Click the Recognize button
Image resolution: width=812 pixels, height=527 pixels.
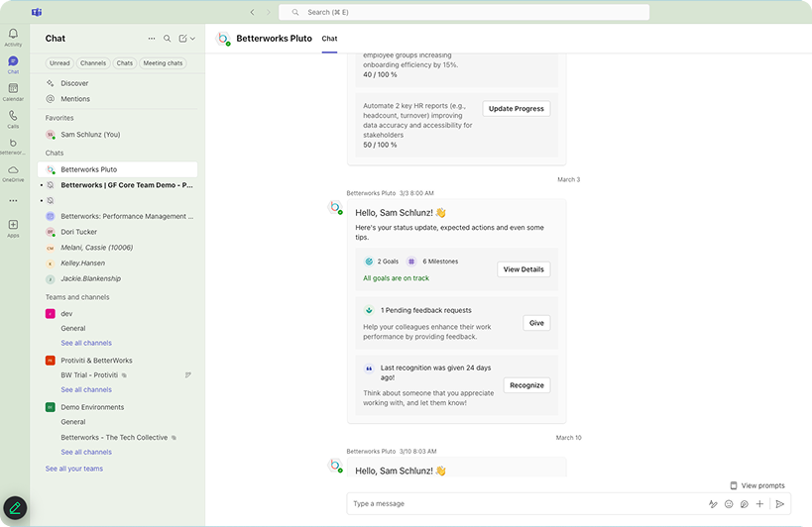(526, 385)
